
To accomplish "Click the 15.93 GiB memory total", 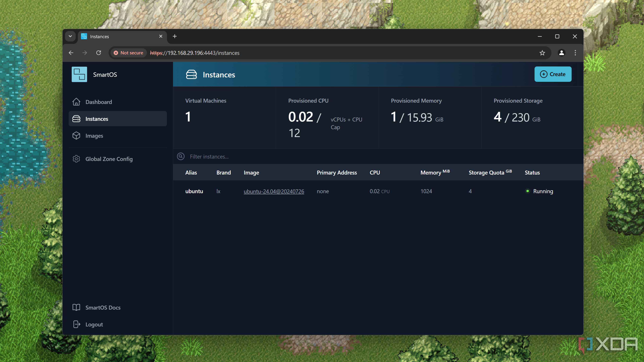I will (x=425, y=117).
